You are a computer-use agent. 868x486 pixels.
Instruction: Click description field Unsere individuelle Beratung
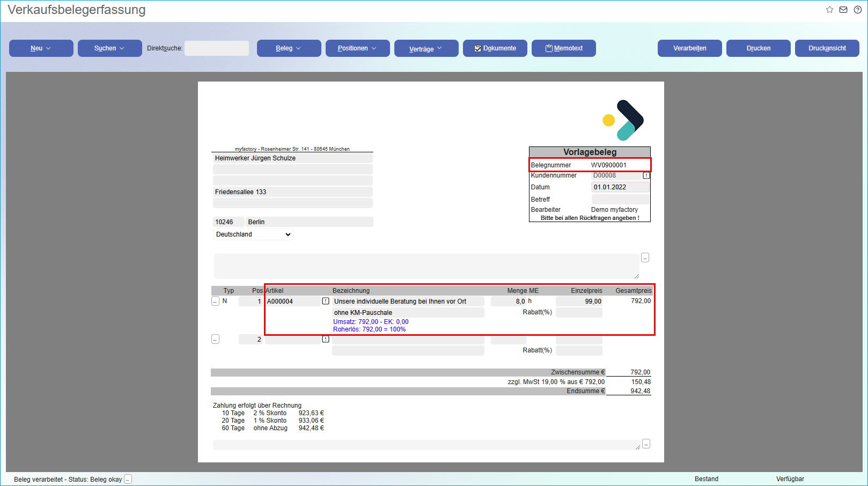(408, 301)
